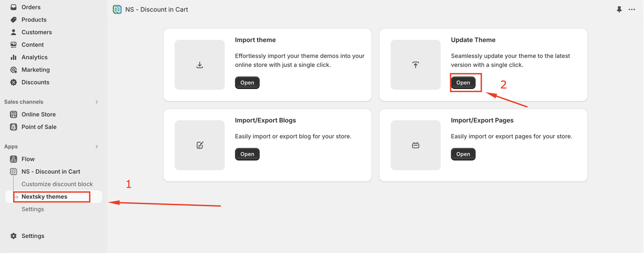Select the Nextsky themes sub-item
The image size is (644, 253).
click(x=44, y=197)
